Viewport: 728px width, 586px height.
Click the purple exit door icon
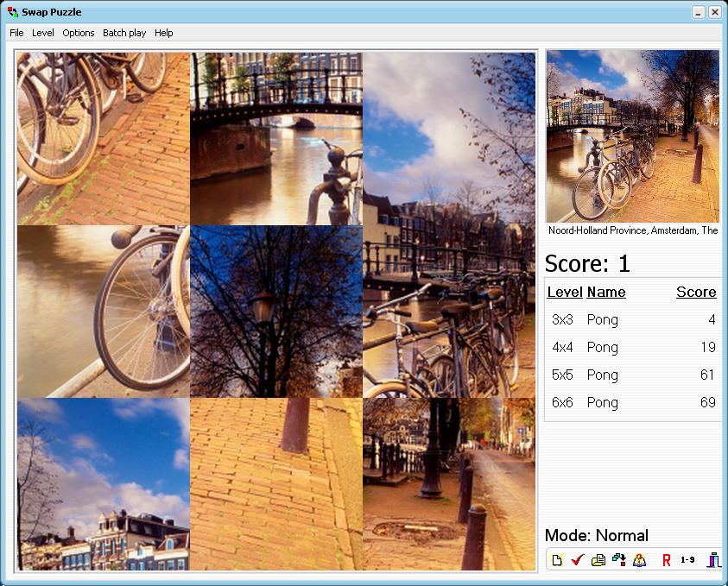713,560
